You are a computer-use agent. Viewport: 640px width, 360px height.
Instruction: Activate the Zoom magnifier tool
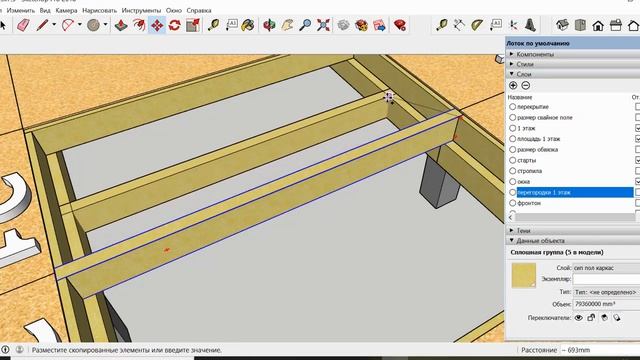(305, 25)
